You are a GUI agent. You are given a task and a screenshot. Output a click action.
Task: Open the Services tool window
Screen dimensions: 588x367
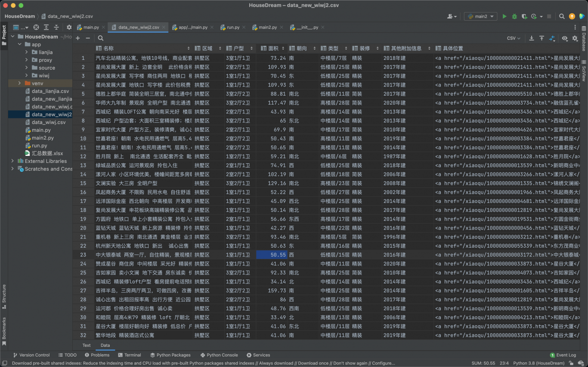[x=258, y=355]
